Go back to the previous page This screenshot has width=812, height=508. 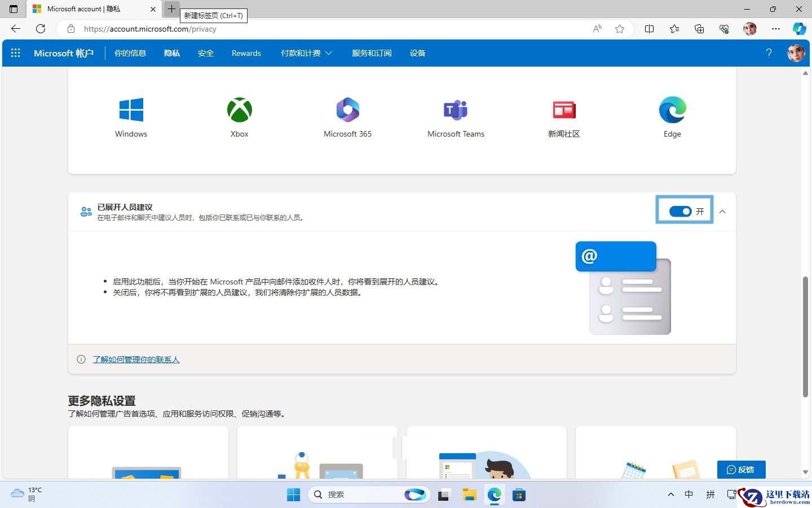16,29
